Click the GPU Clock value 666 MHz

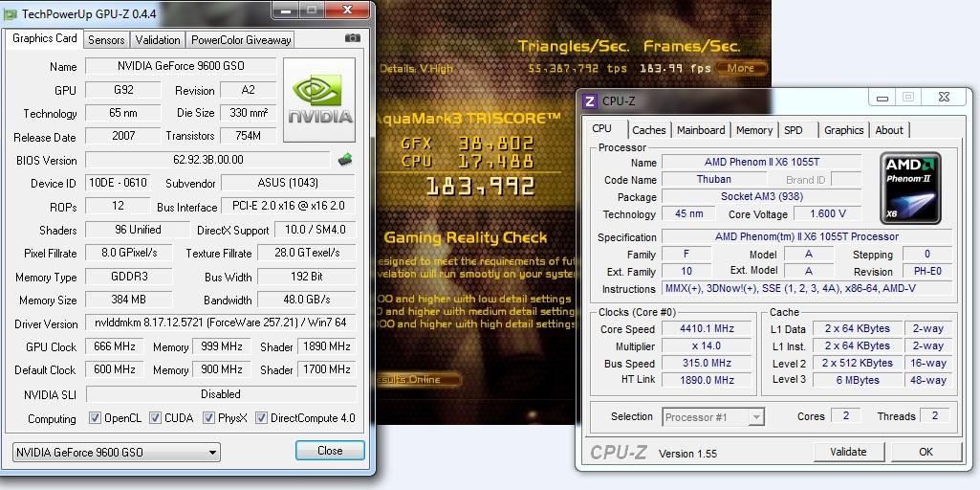click(x=115, y=346)
